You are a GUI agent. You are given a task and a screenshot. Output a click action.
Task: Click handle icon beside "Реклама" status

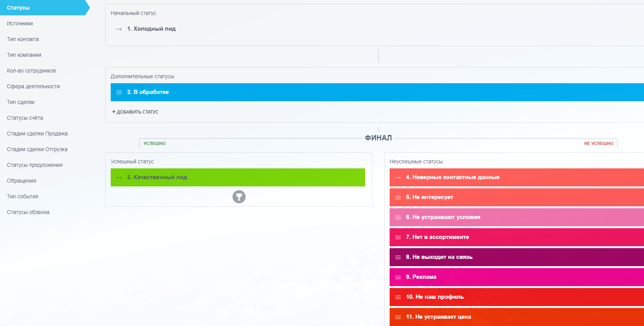coord(398,277)
